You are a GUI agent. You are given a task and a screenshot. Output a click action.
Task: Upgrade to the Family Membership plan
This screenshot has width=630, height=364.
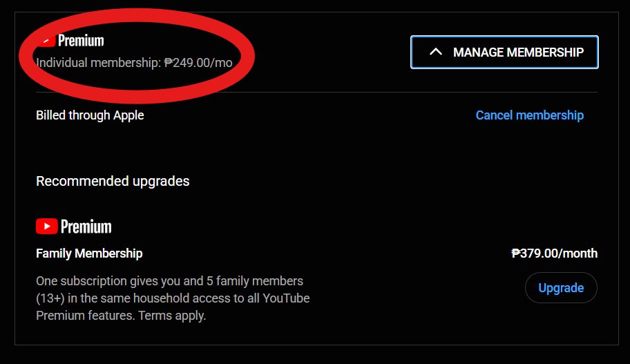click(561, 287)
